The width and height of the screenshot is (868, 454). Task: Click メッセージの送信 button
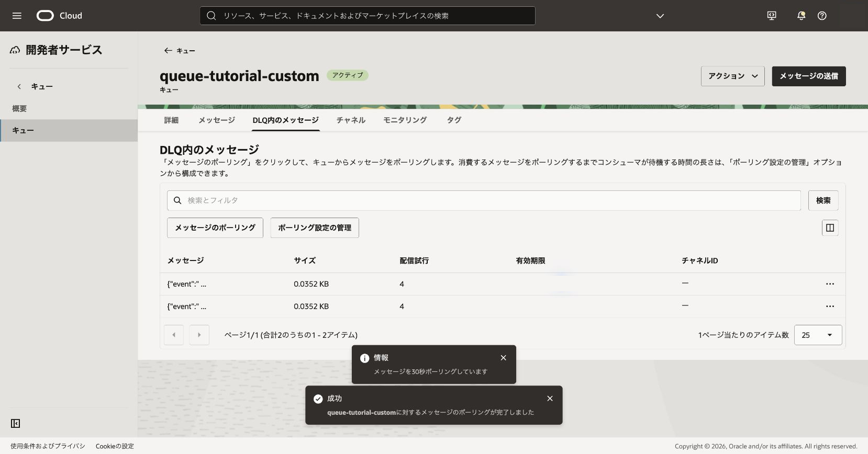coord(808,76)
